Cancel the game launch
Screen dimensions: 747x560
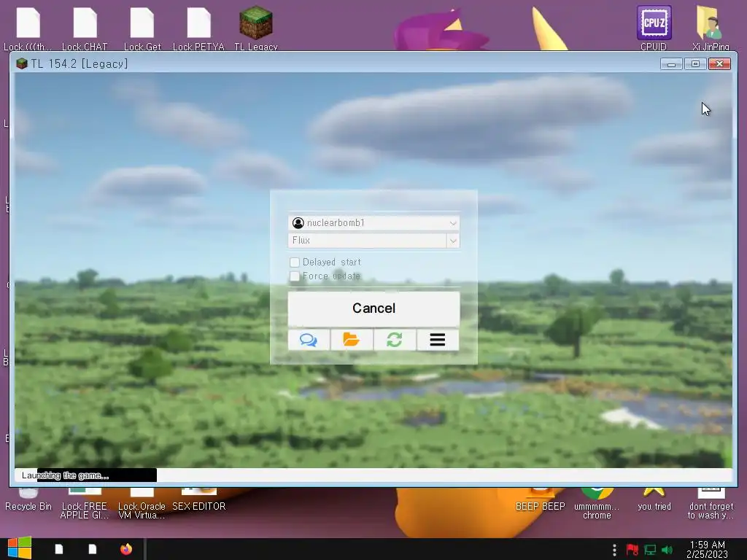[x=373, y=308]
